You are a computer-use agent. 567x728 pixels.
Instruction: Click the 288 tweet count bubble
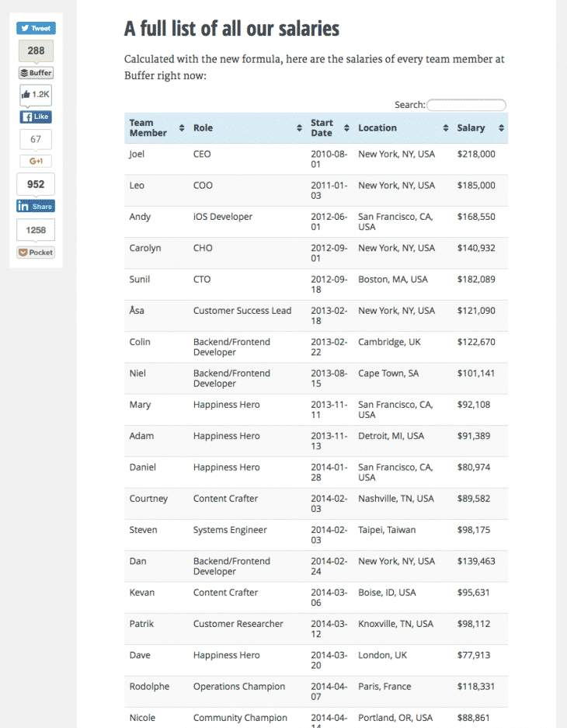pos(36,51)
